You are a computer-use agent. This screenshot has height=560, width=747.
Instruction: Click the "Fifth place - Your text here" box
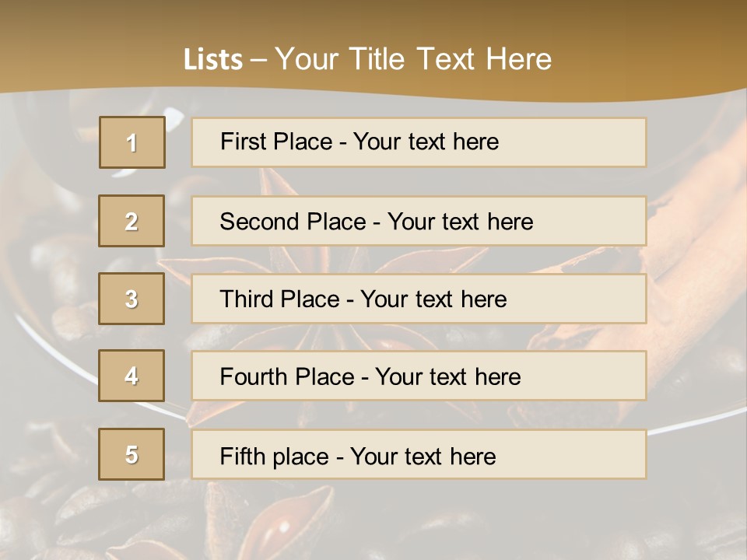pyautogui.click(x=419, y=454)
